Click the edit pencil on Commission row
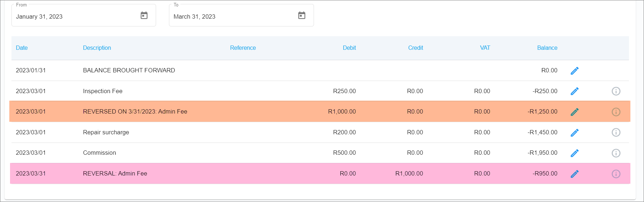The width and height of the screenshot is (644, 202). [x=574, y=153]
